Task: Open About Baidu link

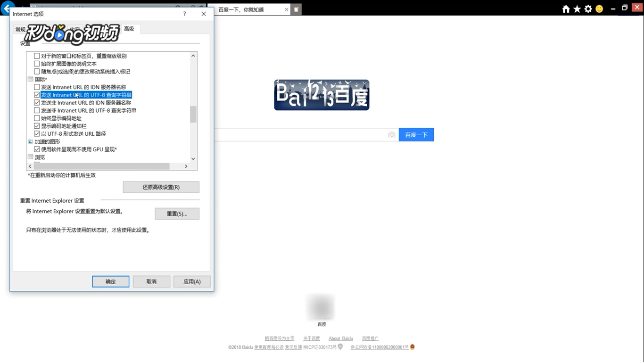Action: click(341, 338)
